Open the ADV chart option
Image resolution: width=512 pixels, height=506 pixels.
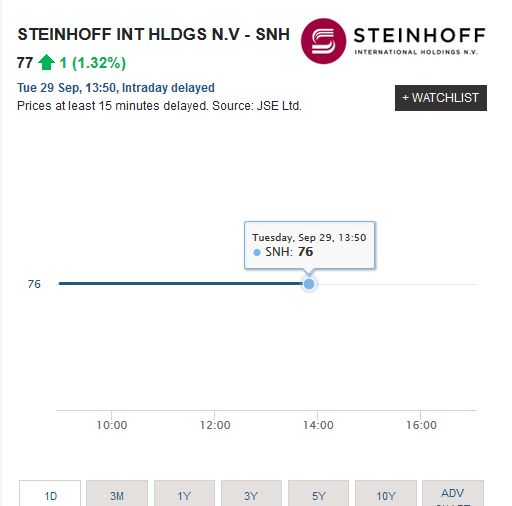click(453, 494)
